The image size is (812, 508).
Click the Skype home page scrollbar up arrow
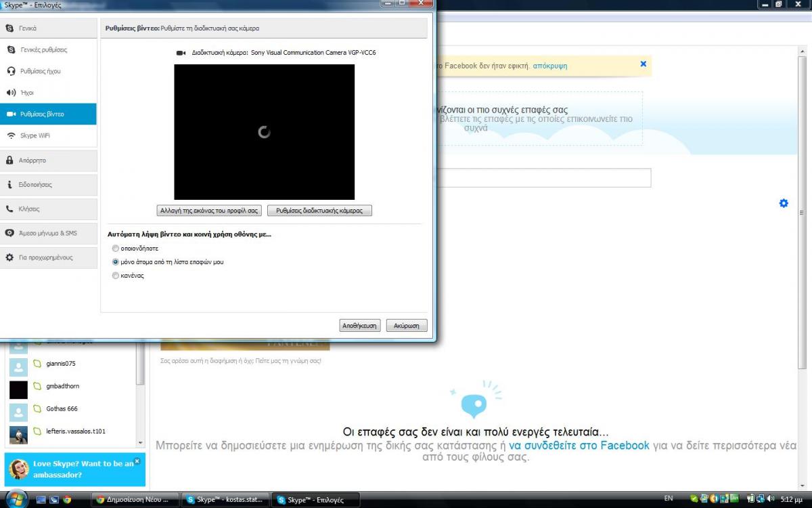coord(803,51)
